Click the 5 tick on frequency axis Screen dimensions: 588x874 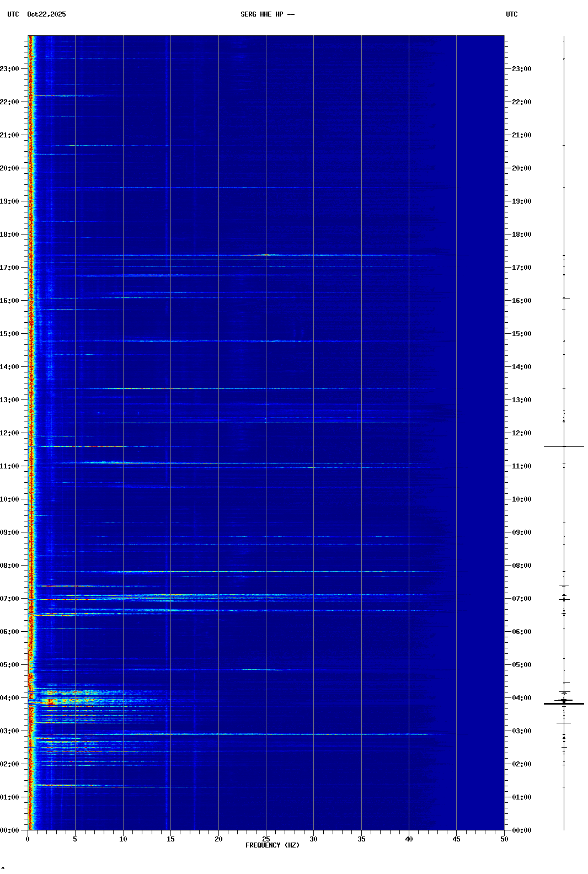pyautogui.click(x=75, y=839)
